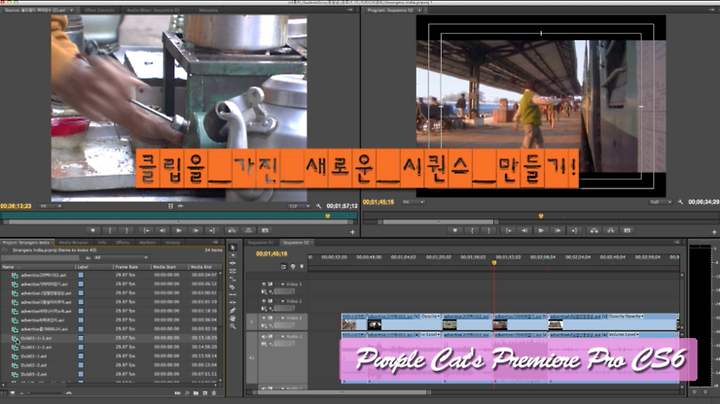Toggle Snap in the timeline header

(x=284, y=266)
